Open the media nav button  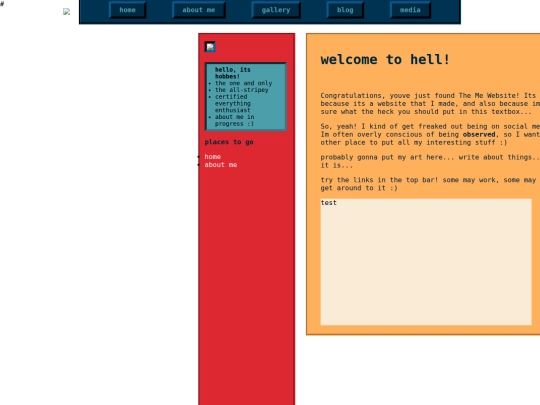(410, 10)
